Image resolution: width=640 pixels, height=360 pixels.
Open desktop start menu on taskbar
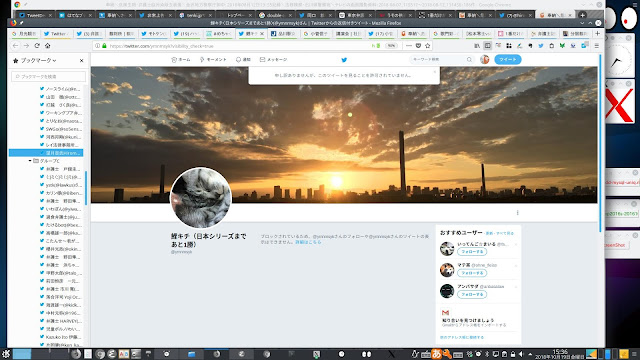pos(6,354)
